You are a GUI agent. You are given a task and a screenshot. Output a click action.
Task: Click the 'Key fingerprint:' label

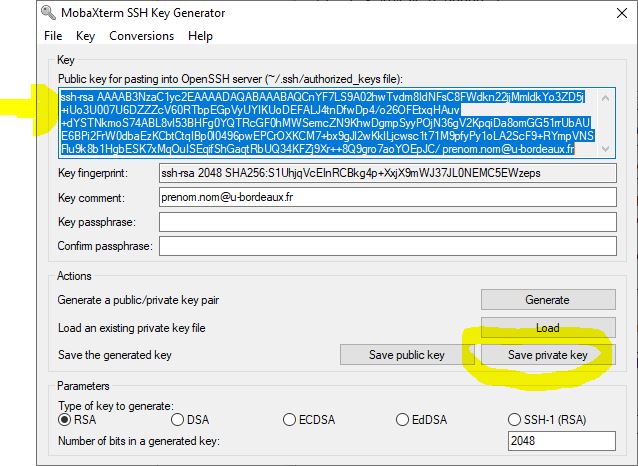pos(93,173)
